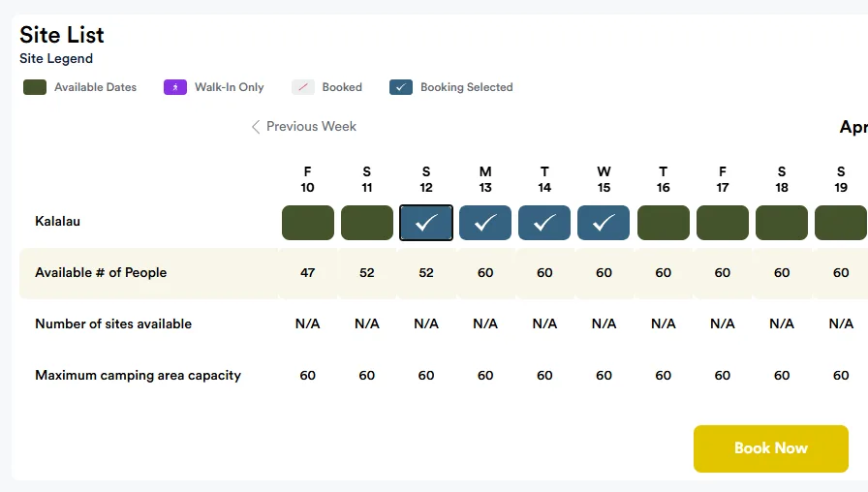Click the Booked legend slash icon
Image resolution: width=868 pixels, height=492 pixels.
[304, 87]
